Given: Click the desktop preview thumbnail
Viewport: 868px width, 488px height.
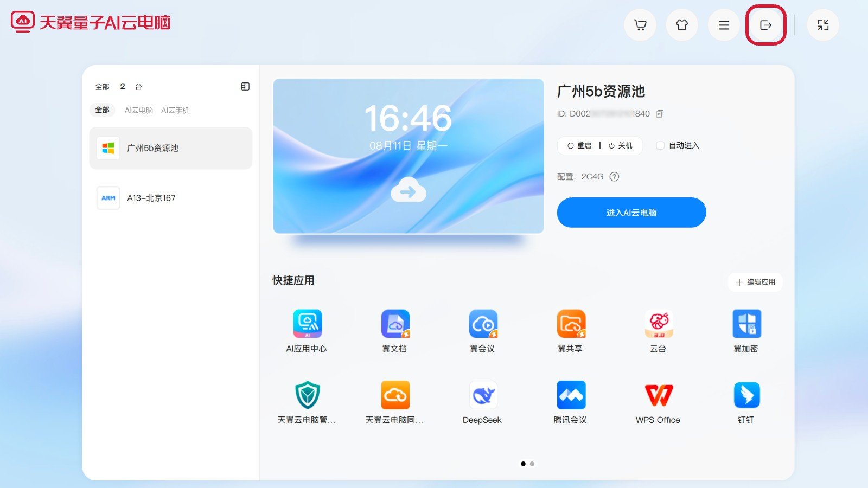Looking at the screenshot, I should tap(409, 156).
